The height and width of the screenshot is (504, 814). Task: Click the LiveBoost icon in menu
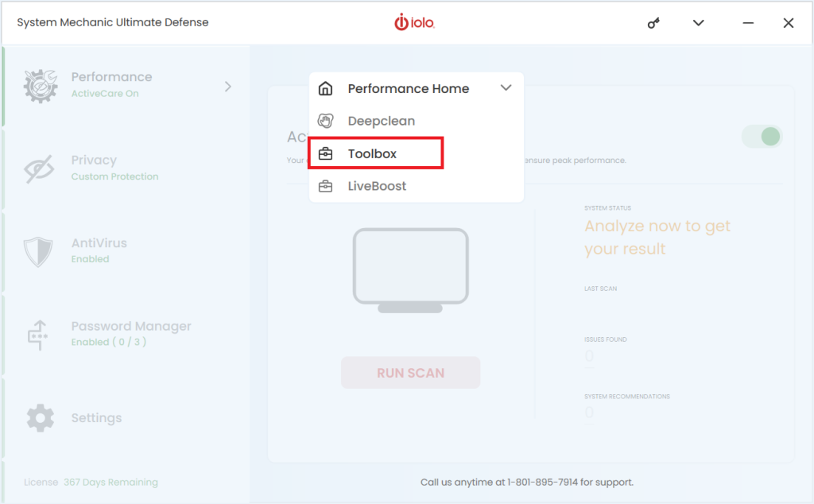326,185
